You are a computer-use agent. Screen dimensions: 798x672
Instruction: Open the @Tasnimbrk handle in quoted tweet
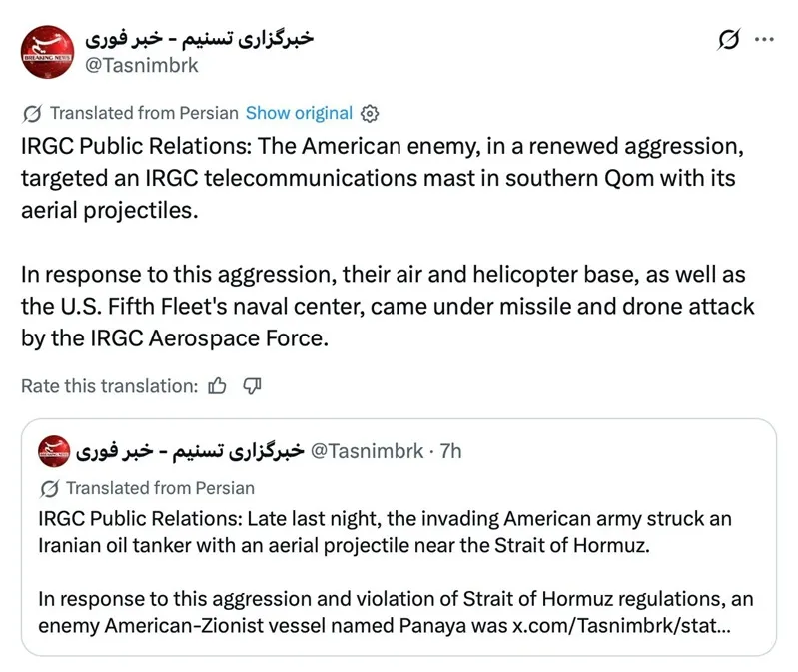pyautogui.click(x=367, y=451)
